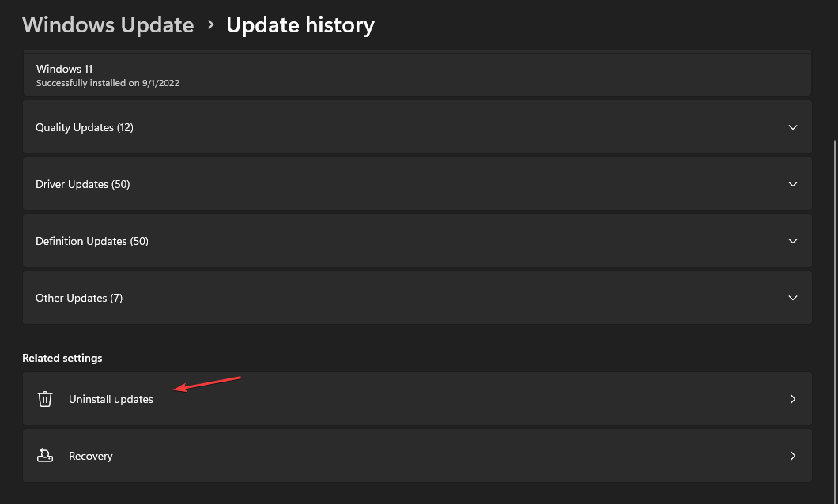The width and height of the screenshot is (838, 504).
Task: Click the chevron arrow on Uninstall updates row
Action: pyautogui.click(x=793, y=399)
